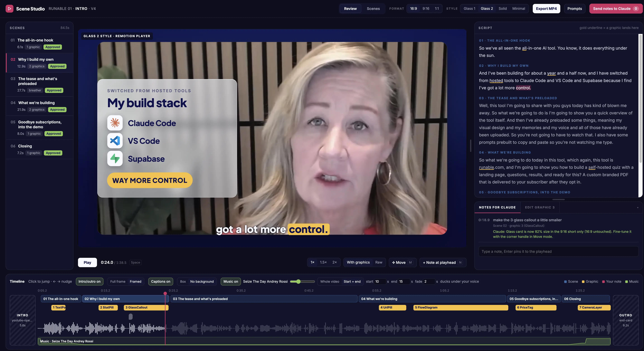Show preview With graphics

click(x=358, y=262)
